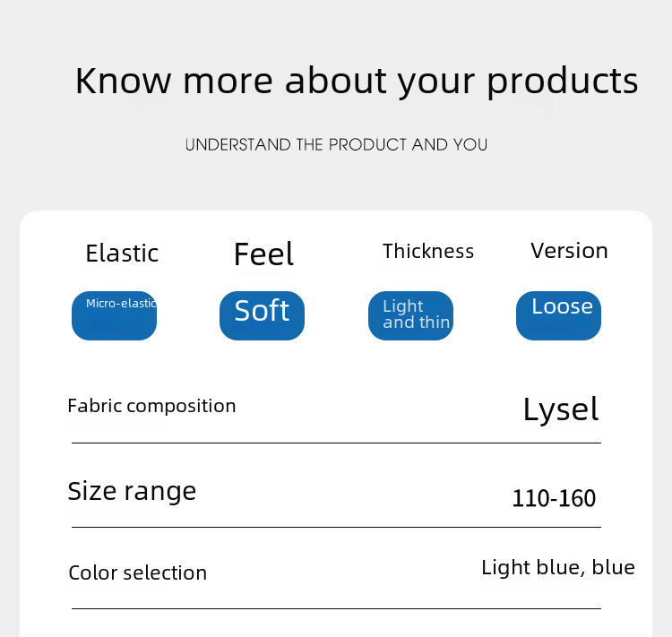Click the divider line under Color selection
Viewport: 672px width, 637px height.
pyautogui.click(x=336, y=608)
